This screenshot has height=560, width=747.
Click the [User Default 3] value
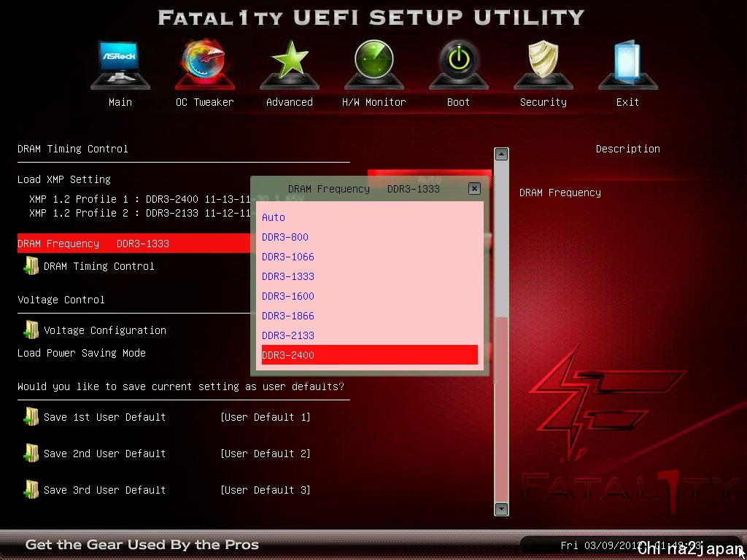[266, 490]
